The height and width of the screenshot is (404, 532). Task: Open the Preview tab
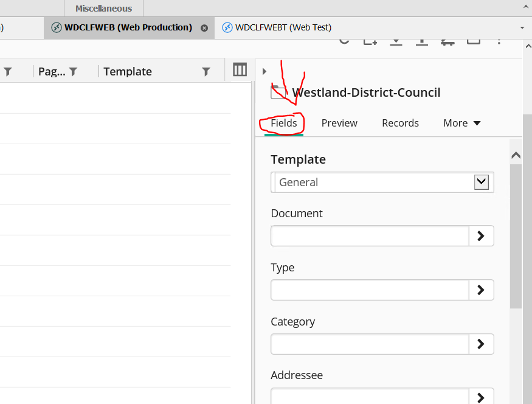tap(339, 123)
